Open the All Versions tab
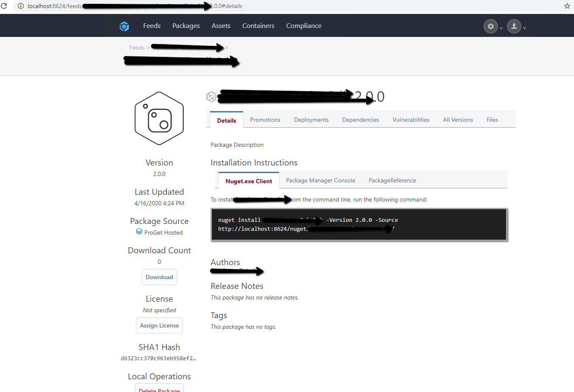The image size is (574, 392). [458, 120]
